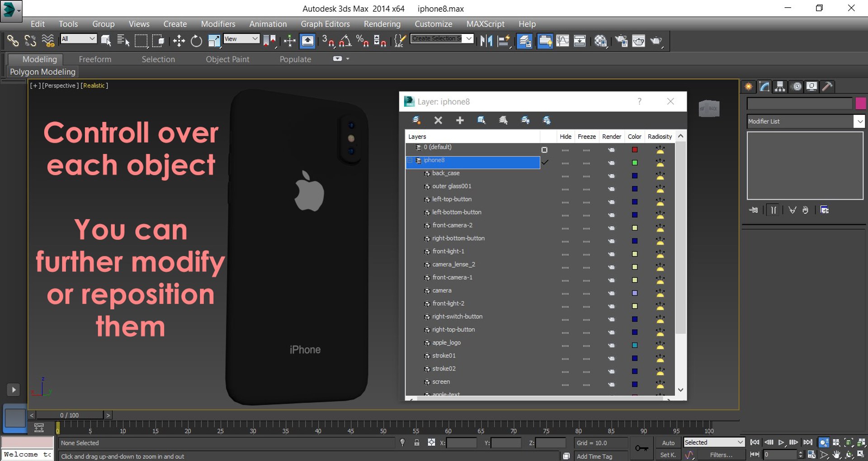Screen dimensions: 868x461
Task: Open Rendered Frame Window icon
Action: click(638, 41)
